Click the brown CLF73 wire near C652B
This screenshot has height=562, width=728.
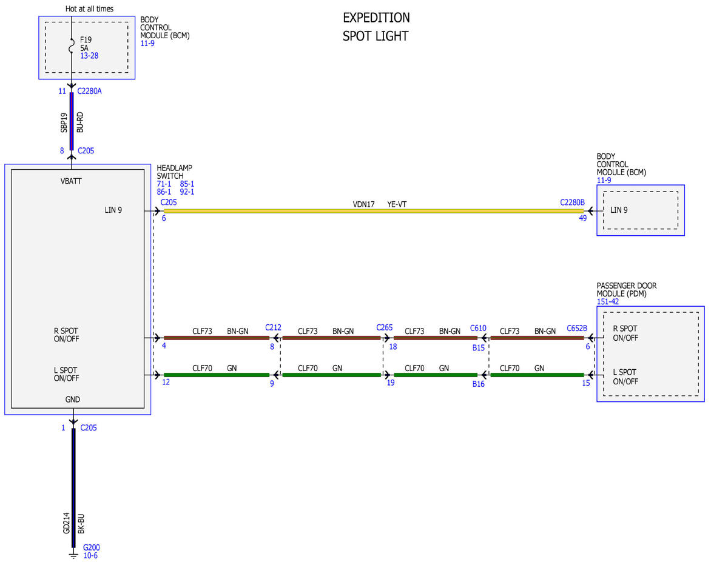pyautogui.click(x=537, y=338)
